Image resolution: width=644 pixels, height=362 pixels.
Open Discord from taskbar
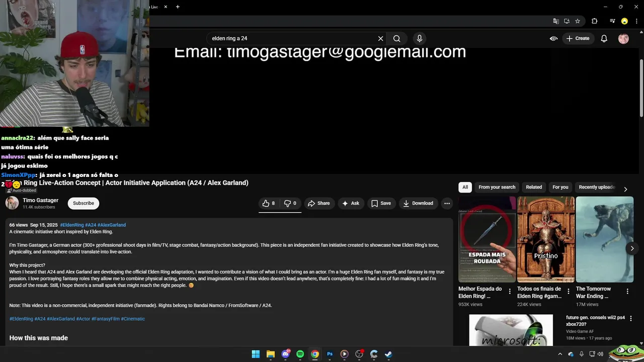[x=286, y=354]
